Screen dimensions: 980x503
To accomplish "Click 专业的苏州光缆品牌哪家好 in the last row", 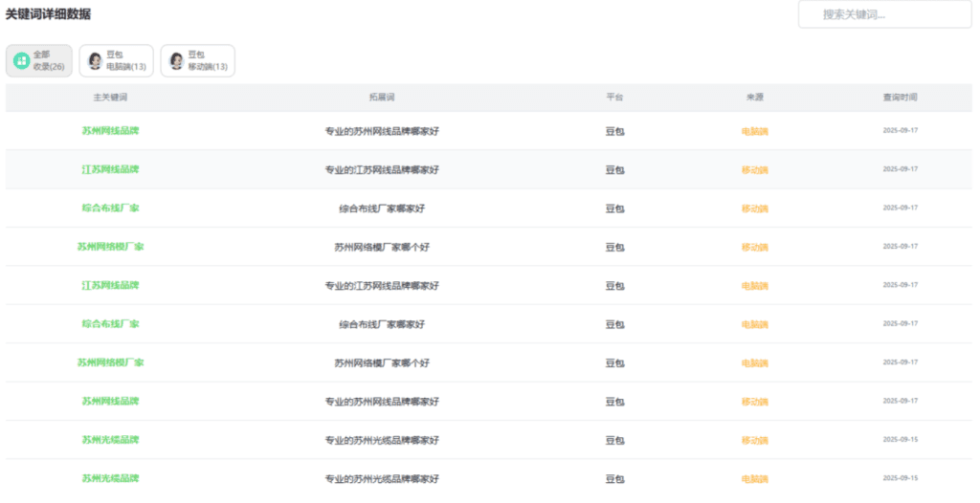I will coord(382,478).
